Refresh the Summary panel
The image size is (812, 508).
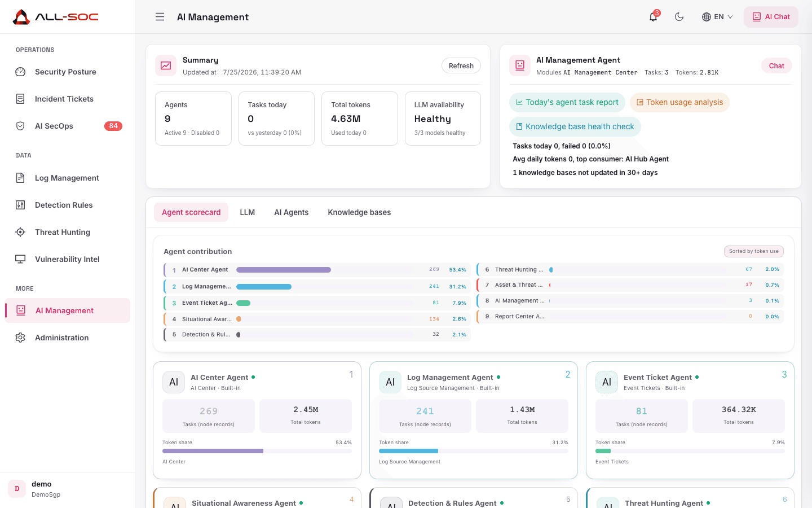[x=461, y=65]
